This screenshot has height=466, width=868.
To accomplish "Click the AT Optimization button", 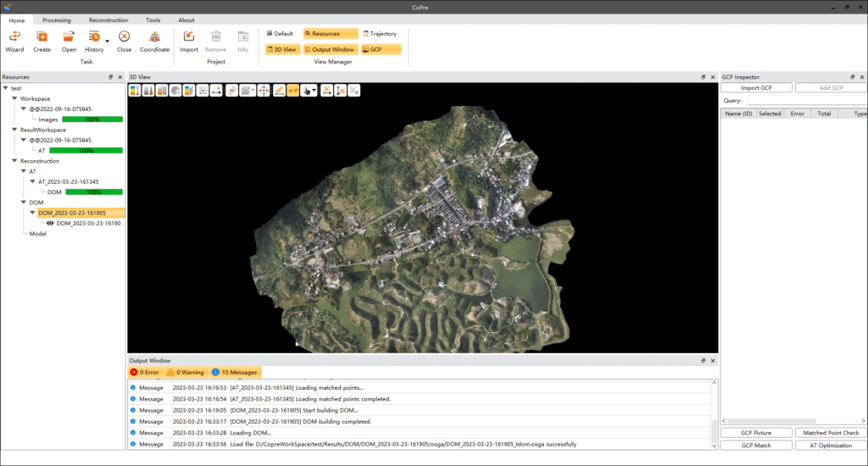I will tap(830, 445).
